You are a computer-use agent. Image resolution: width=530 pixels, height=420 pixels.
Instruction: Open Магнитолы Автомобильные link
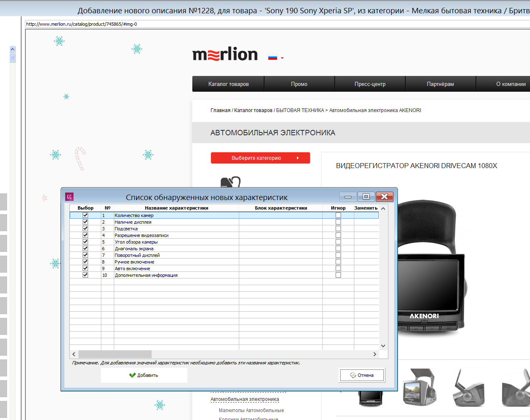251,410
